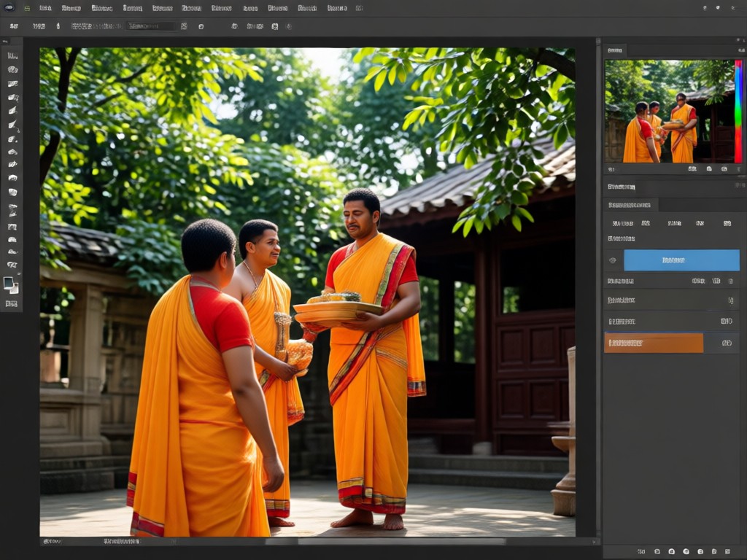
Task: Open the background color swatch in toolbar
Action: (15, 289)
